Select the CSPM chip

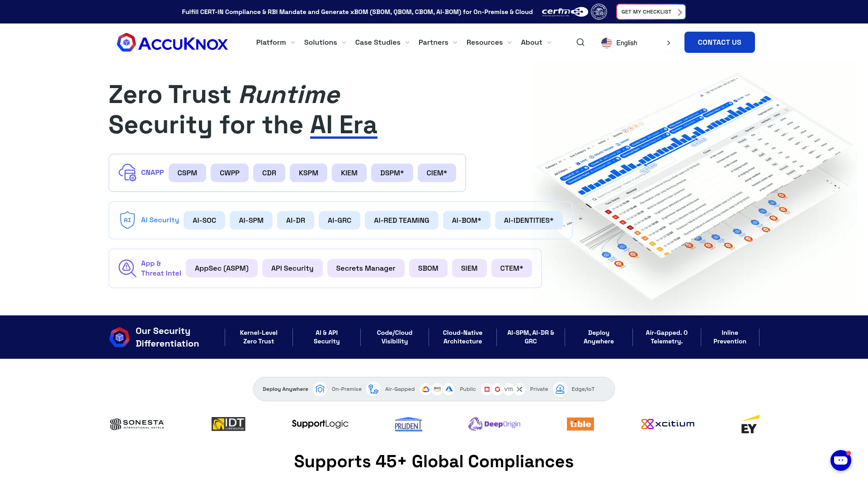click(x=187, y=173)
